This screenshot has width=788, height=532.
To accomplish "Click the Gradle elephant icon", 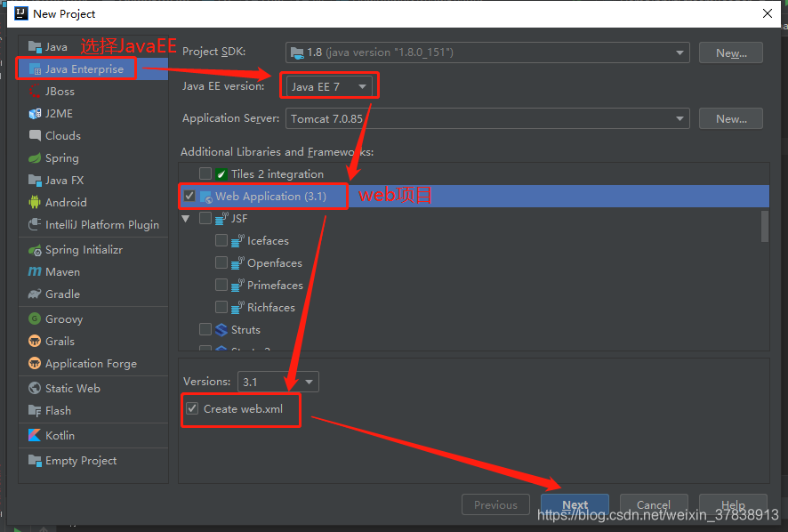I will tap(35, 294).
